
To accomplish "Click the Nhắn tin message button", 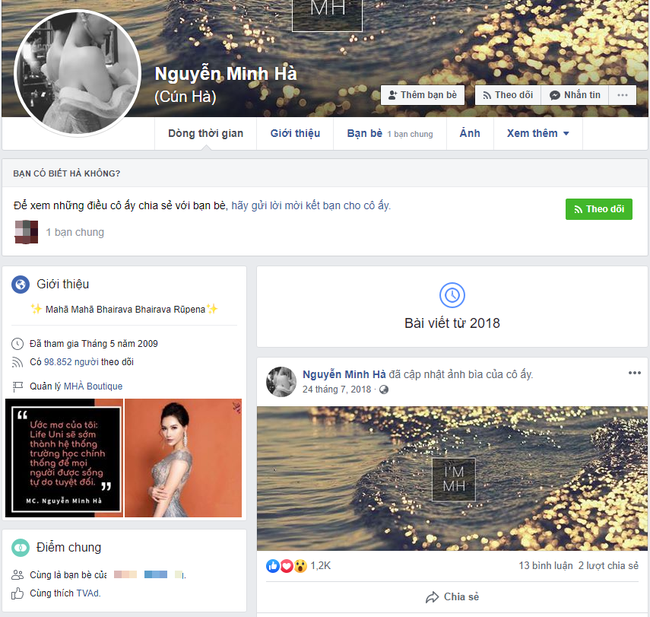I will (x=574, y=95).
